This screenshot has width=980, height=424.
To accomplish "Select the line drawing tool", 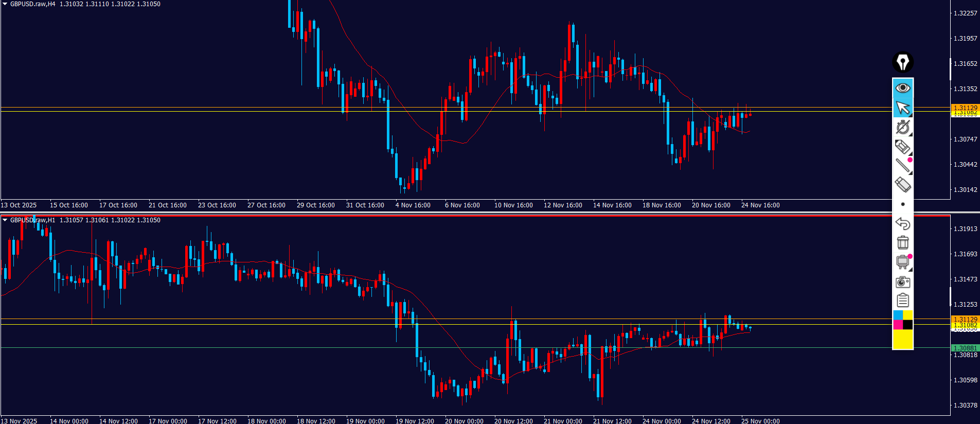I will pyautogui.click(x=902, y=166).
